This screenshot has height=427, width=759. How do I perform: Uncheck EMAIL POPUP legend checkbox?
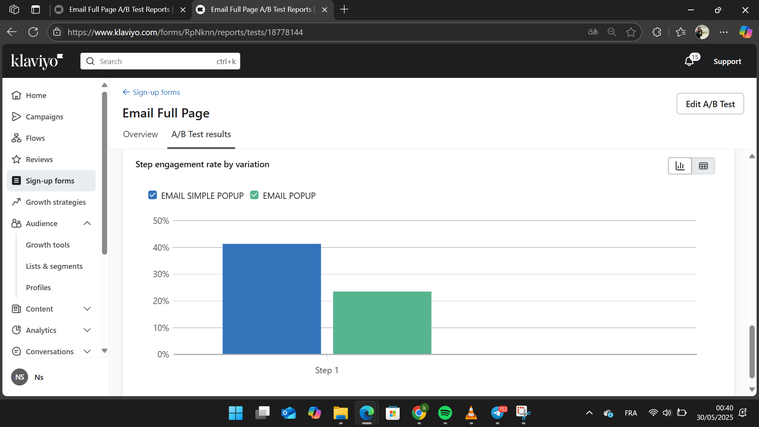255,196
